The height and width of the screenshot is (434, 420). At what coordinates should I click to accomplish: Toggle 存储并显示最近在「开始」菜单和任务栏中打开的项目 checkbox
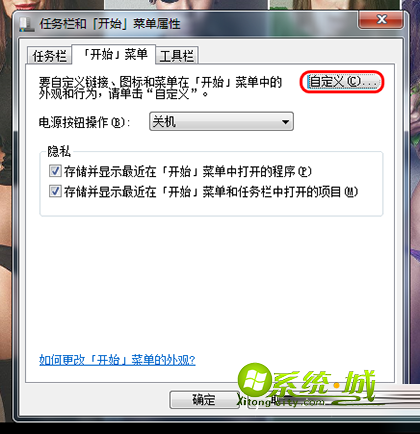(x=55, y=191)
